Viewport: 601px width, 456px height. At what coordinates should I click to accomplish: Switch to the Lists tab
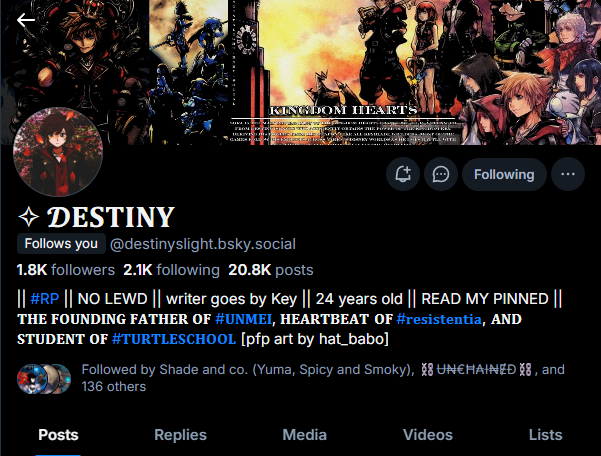click(x=545, y=435)
